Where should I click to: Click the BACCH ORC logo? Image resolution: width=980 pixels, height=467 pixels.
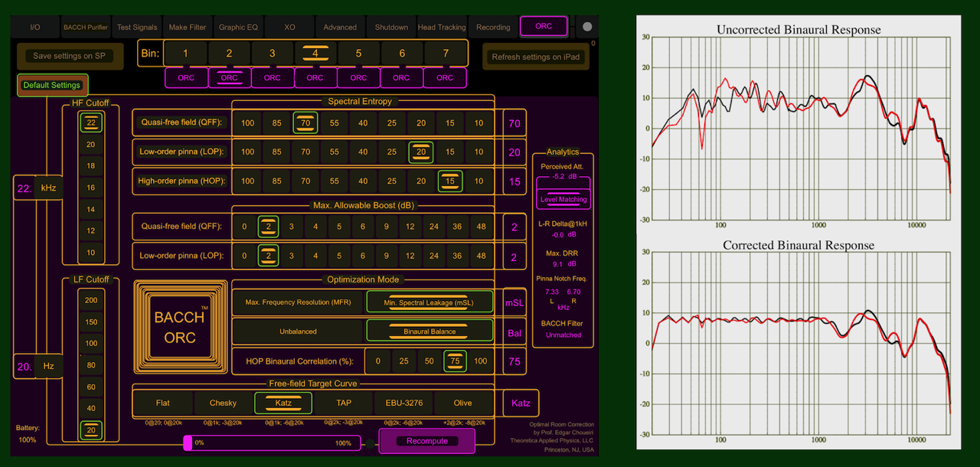(x=180, y=327)
